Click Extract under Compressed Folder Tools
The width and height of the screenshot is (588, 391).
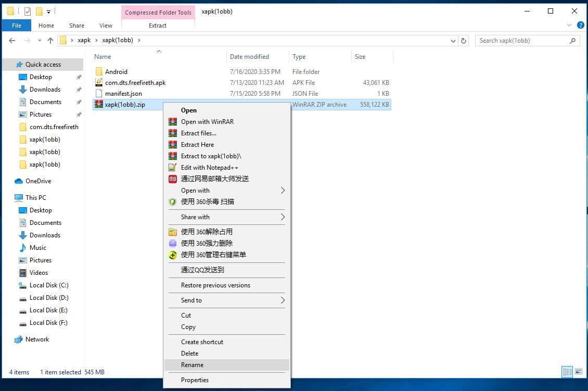pos(158,25)
